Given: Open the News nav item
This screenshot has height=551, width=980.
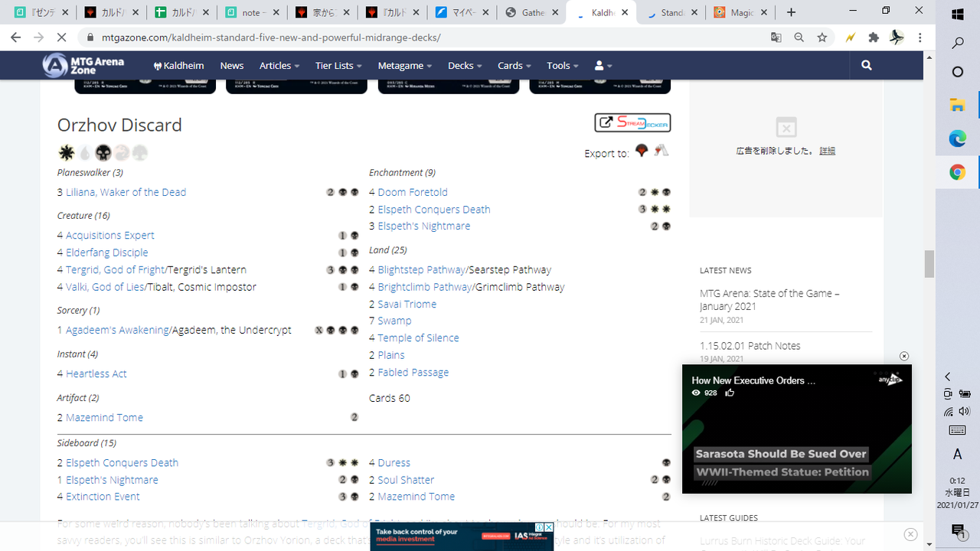Looking at the screenshot, I should 232,66.
